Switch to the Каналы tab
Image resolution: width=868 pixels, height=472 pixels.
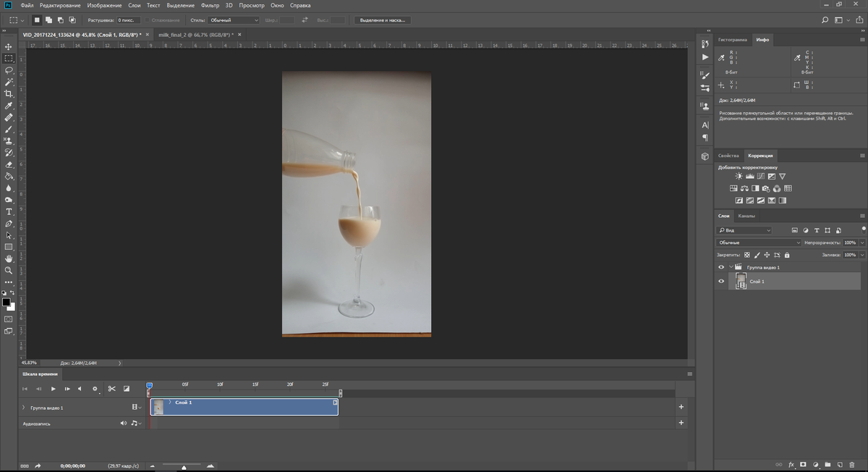(x=746, y=216)
